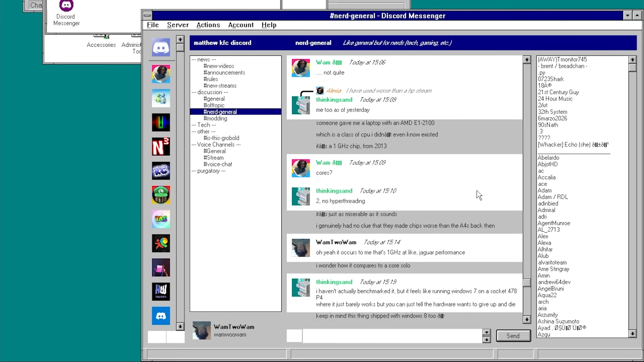Expand the purgatory category

coord(208,171)
